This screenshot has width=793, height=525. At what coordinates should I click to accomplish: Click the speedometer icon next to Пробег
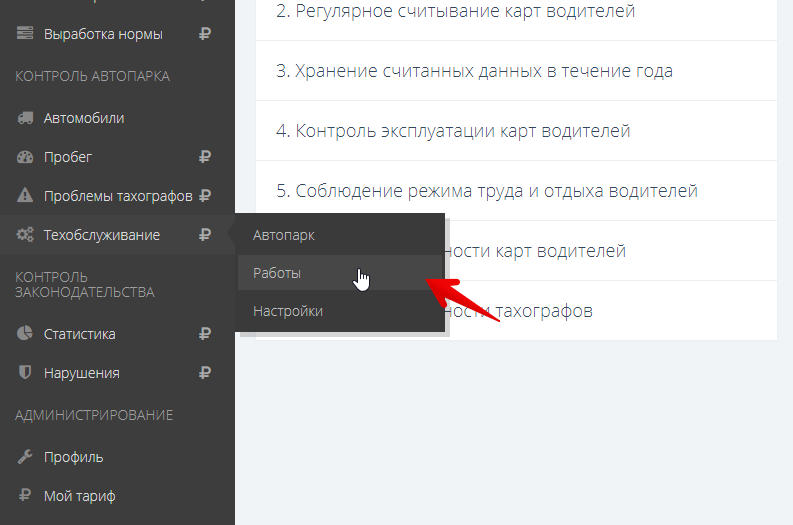click(x=25, y=157)
